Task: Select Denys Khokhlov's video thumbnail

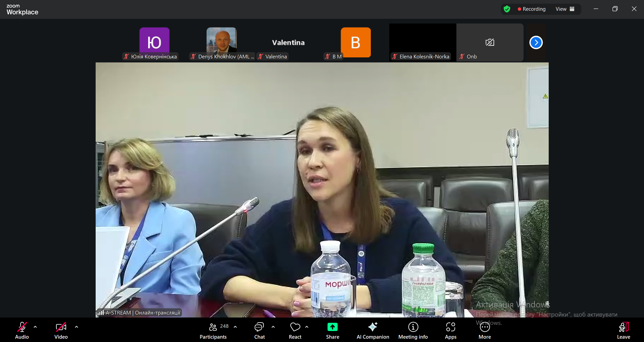Action: [221, 42]
